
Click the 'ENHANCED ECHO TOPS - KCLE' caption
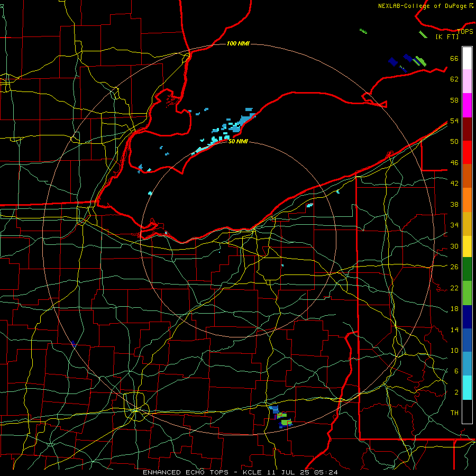[202, 472]
